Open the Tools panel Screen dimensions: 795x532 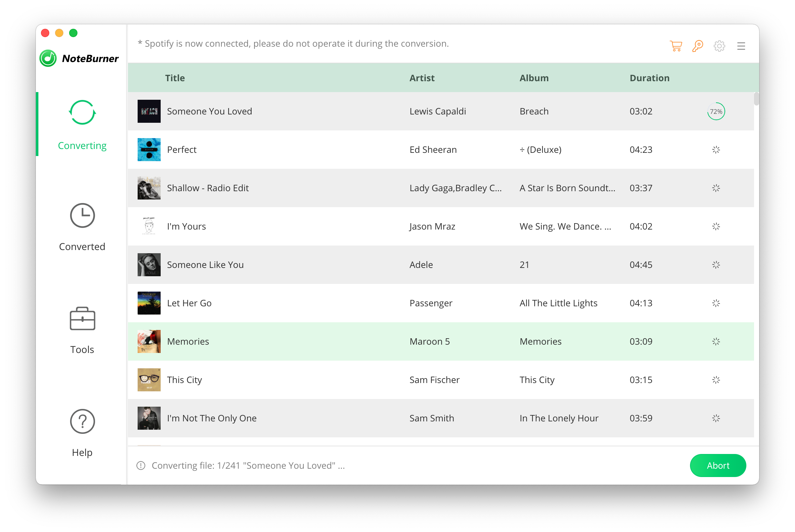(x=81, y=331)
